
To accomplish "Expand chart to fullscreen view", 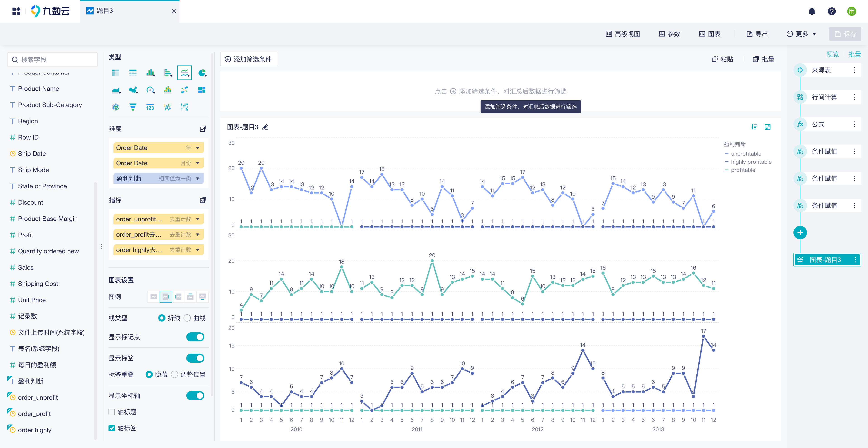I will 767,127.
